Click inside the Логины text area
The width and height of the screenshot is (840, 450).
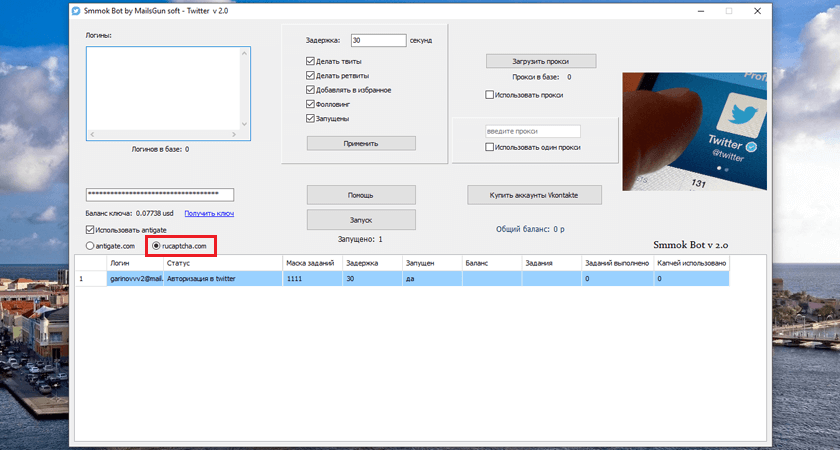pos(163,88)
